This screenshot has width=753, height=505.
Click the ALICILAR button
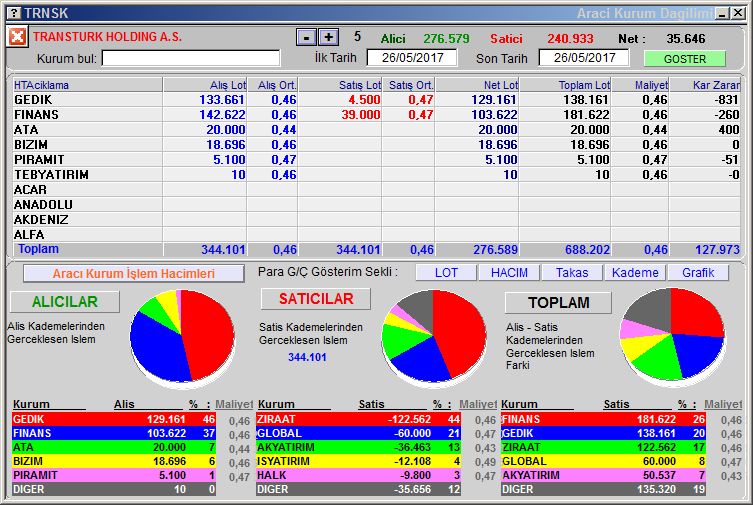pyautogui.click(x=65, y=301)
